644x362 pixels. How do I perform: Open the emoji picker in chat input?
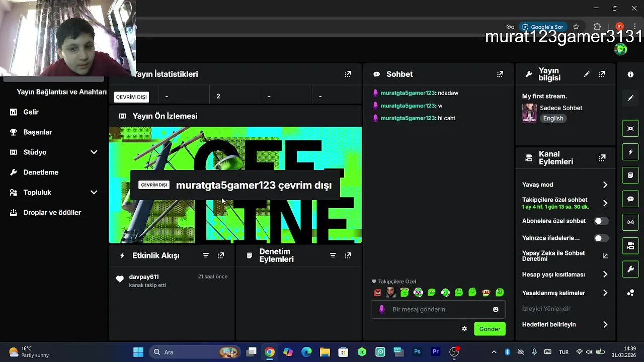point(496,309)
